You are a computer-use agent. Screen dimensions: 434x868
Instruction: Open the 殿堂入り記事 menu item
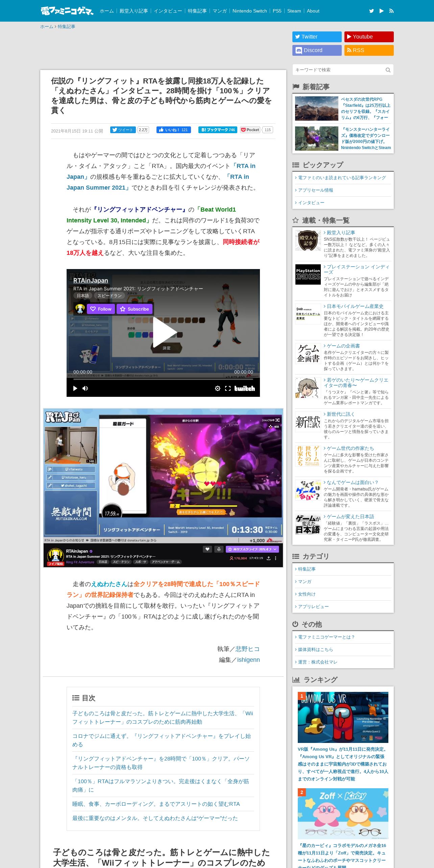(134, 11)
